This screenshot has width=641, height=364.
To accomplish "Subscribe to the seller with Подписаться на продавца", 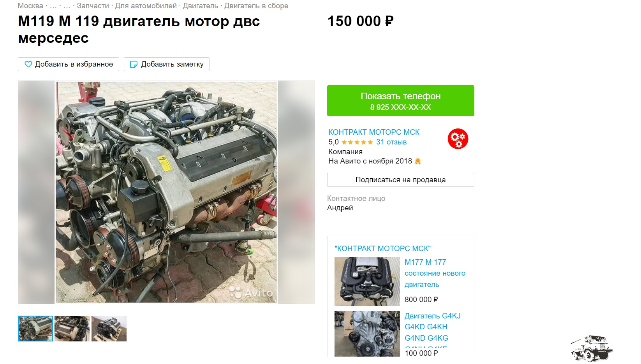I will [x=400, y=180].
